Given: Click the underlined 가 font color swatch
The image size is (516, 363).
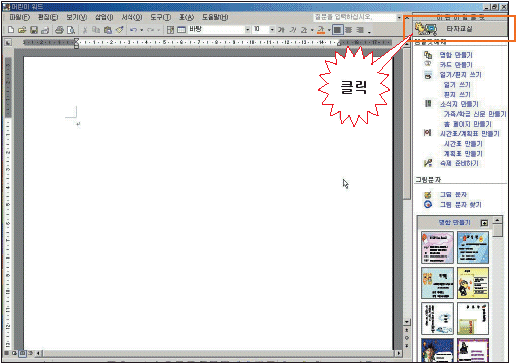Looking at the screenshot, I should click(321, 30).
